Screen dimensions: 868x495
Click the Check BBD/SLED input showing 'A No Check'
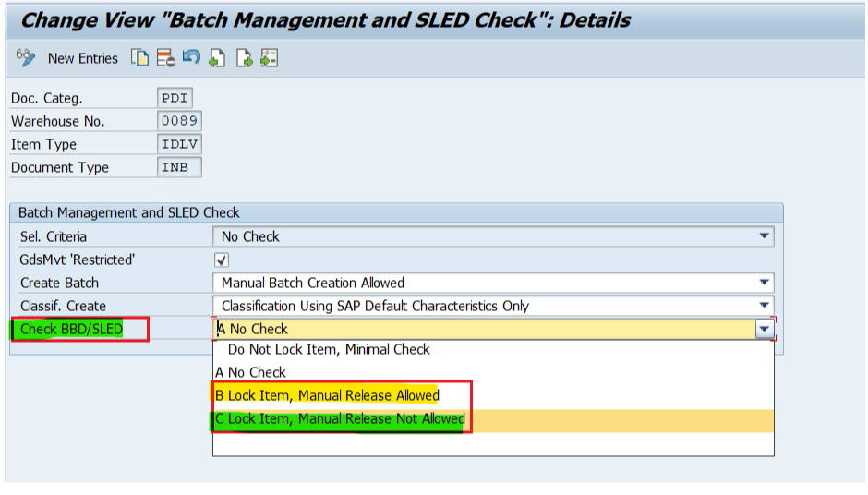click(x=485, y=329)
